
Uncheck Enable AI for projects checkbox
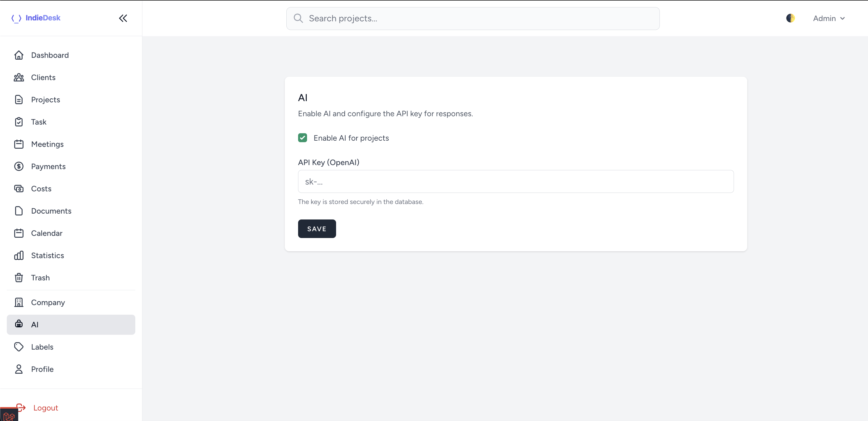coord(302,138)
